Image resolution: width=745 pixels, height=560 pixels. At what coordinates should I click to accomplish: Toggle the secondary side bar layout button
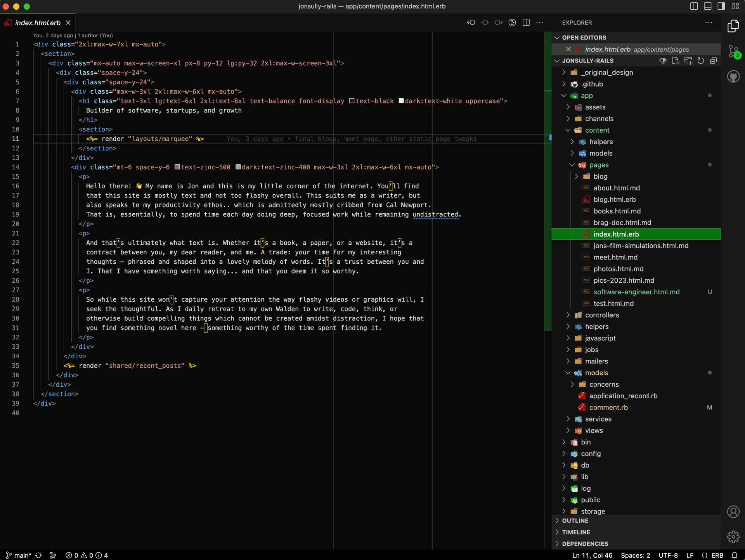coord(721,6)
